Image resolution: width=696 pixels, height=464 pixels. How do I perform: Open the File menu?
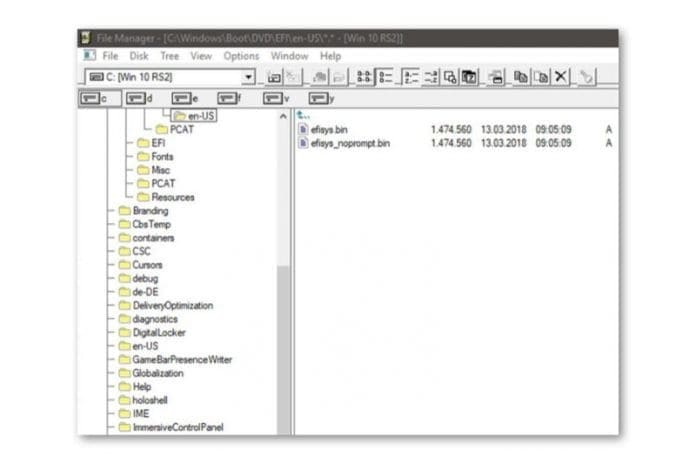(x=110, y=56)
